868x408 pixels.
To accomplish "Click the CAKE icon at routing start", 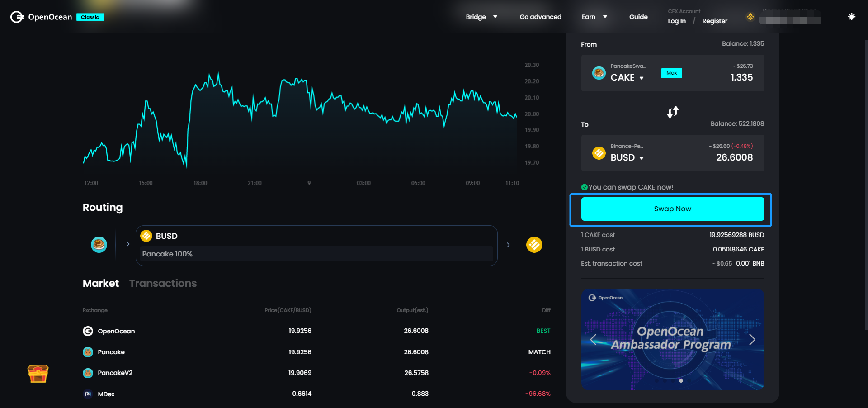I will (99, 245).
